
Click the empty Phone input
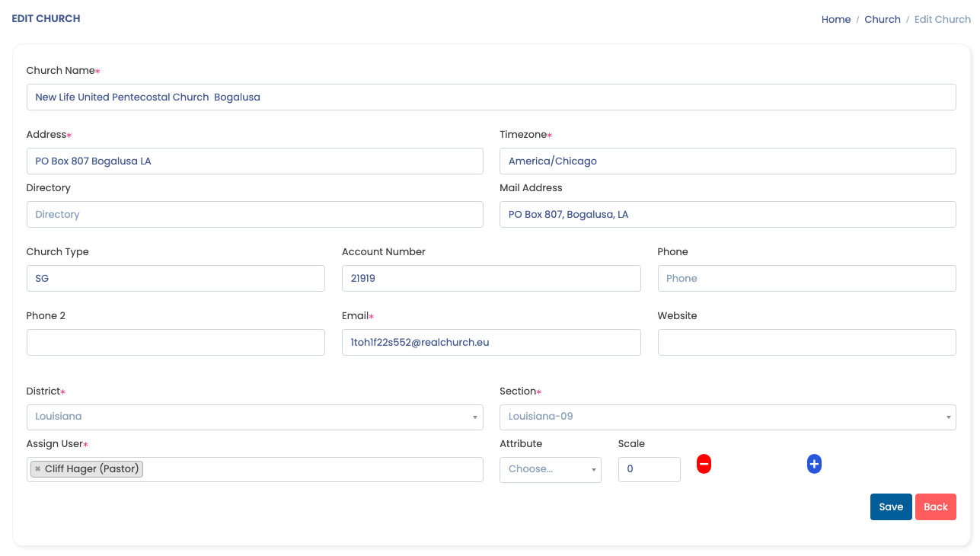pos(807,279)
